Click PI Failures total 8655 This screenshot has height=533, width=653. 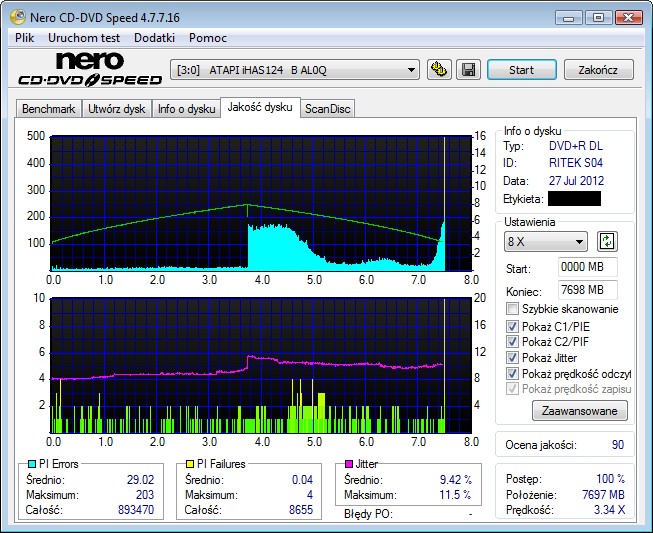301,510
